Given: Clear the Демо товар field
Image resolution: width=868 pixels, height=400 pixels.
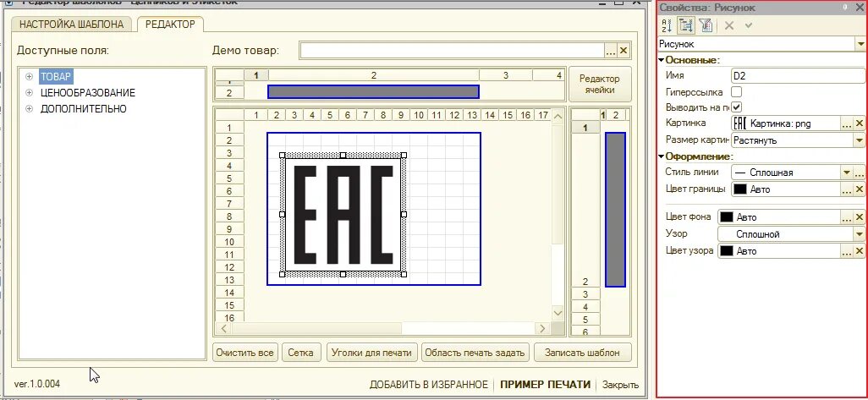Looking at the screenshot, I should pos(624,51).
